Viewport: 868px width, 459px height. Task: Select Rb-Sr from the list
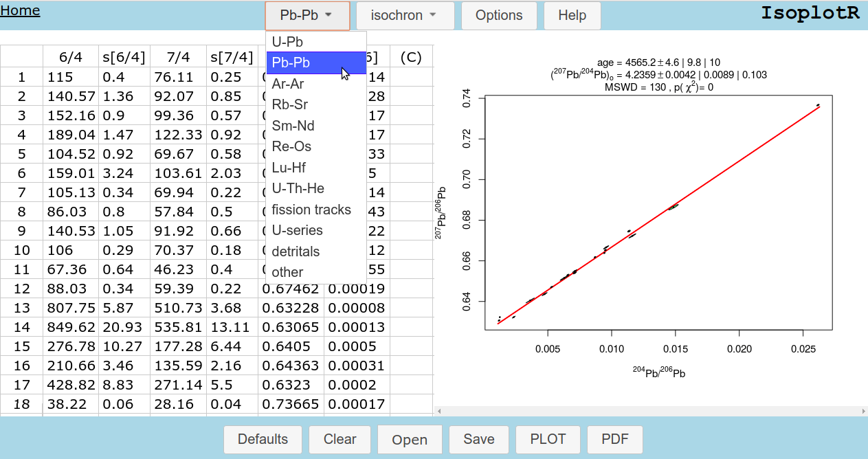coord(289,104)
